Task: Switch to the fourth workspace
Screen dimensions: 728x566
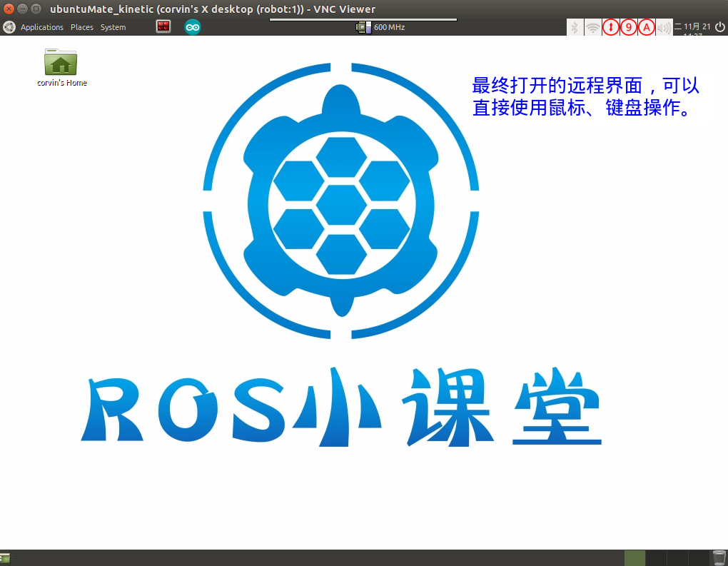Action: pyautogui.click(x=698, y=558)
